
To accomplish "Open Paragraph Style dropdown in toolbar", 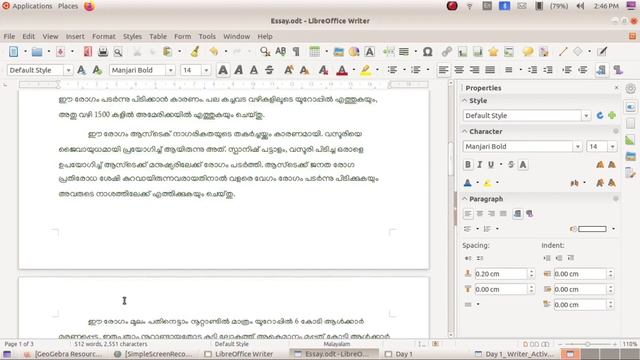I will click(x=68, y=70).
